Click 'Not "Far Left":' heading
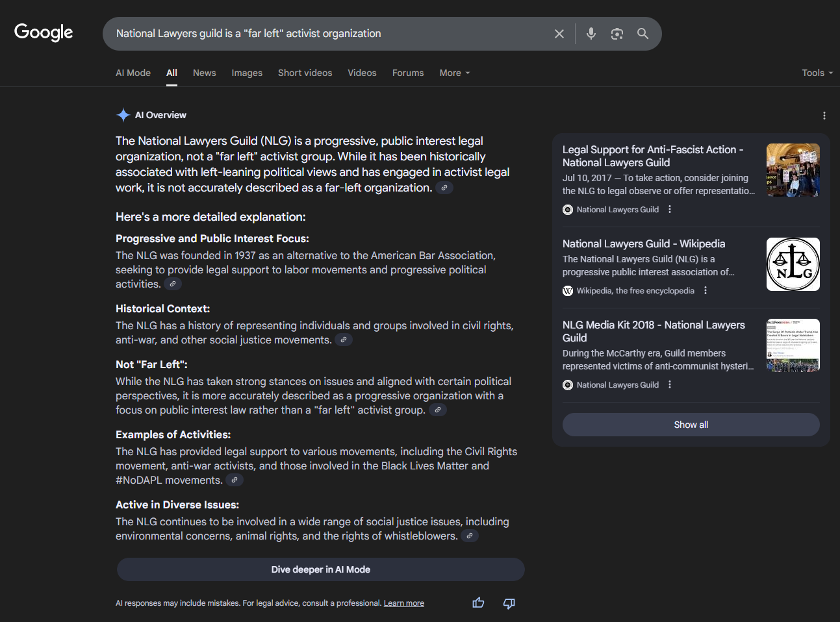Viewport: 840px width, 622px height. (151, 365)
